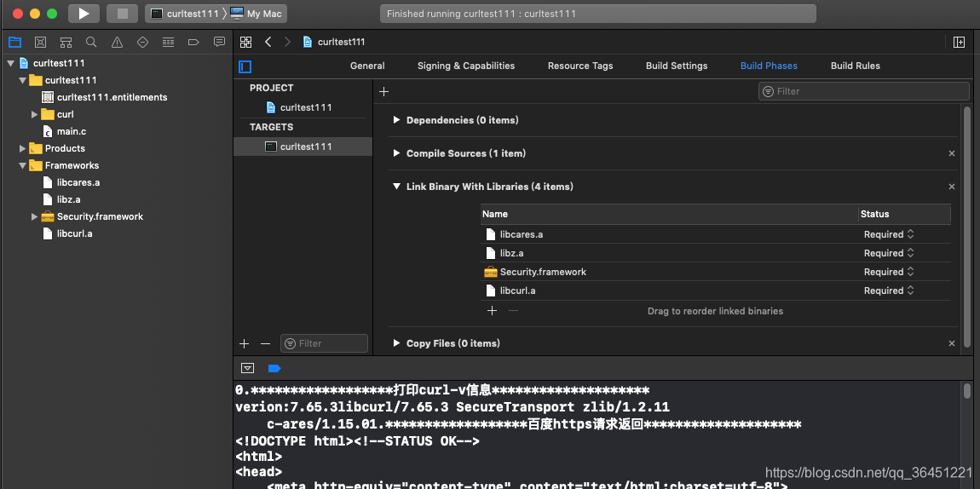Add a new build phase with plus
980x489 pixels.
click(x=384, y=92)
